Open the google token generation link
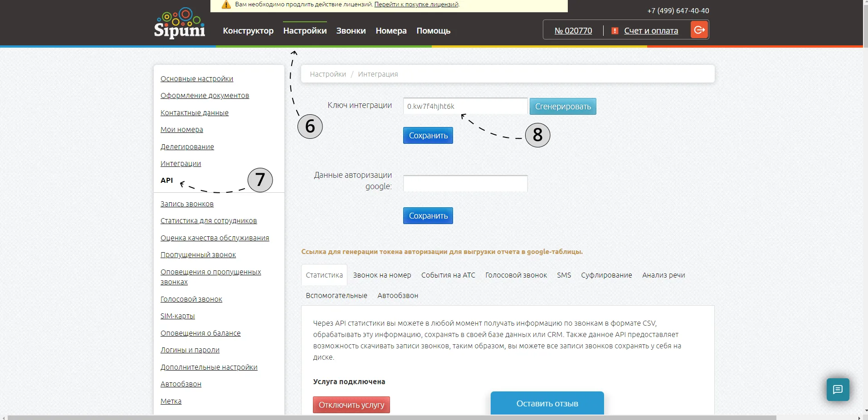Screen dimensions: 868x420 point(442,252)
